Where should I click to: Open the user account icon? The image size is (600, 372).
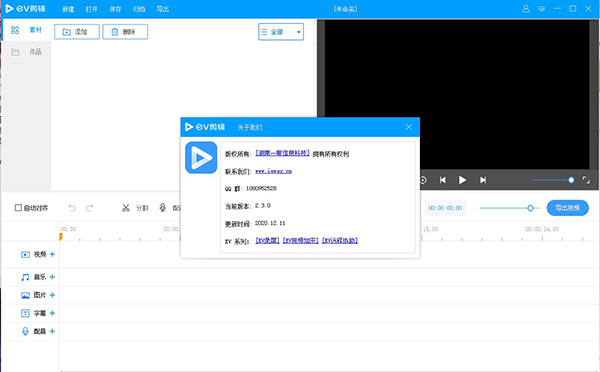click(x=526, y=9)
